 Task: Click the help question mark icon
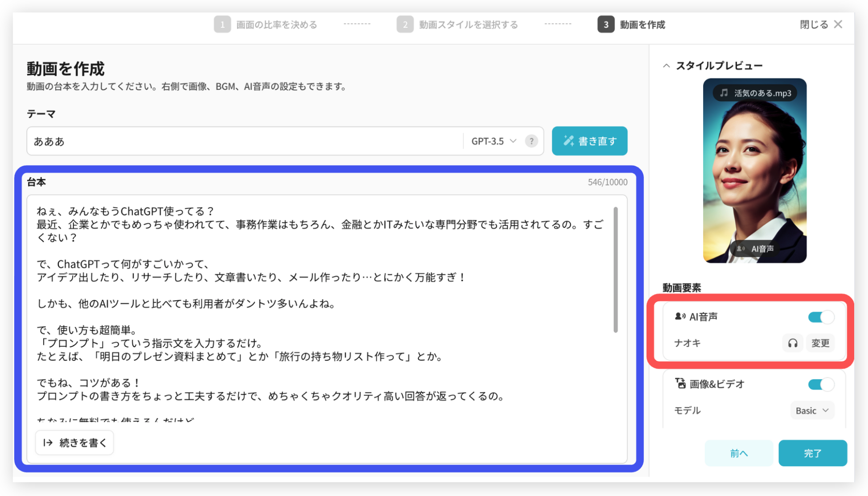pos(531,141)
